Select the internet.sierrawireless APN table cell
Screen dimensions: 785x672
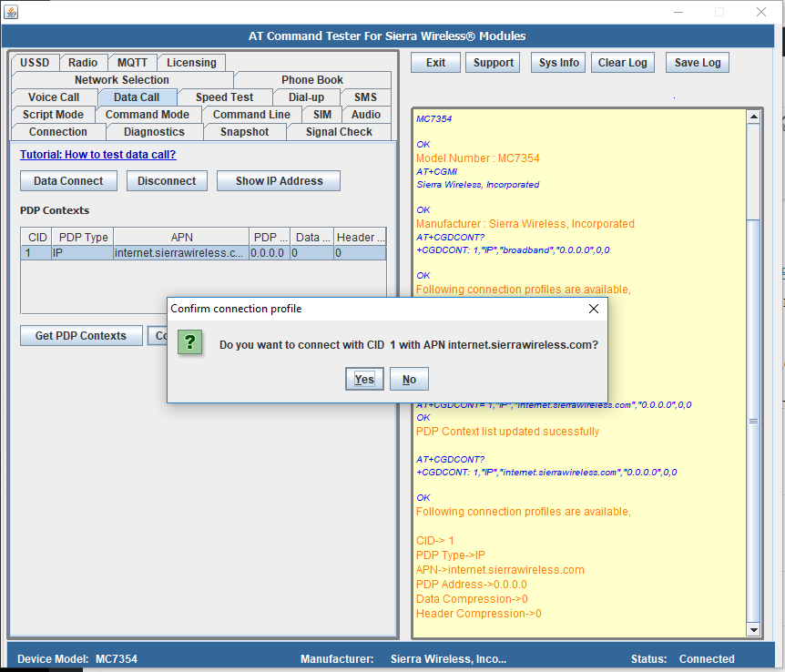pos(182,253)
